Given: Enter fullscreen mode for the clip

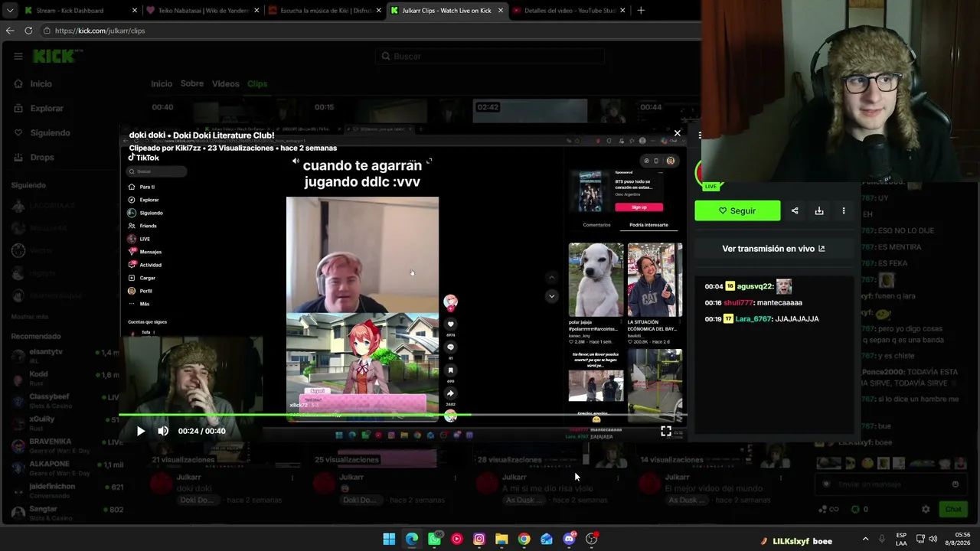Looking at the screenshot, I should coord(666,432).
